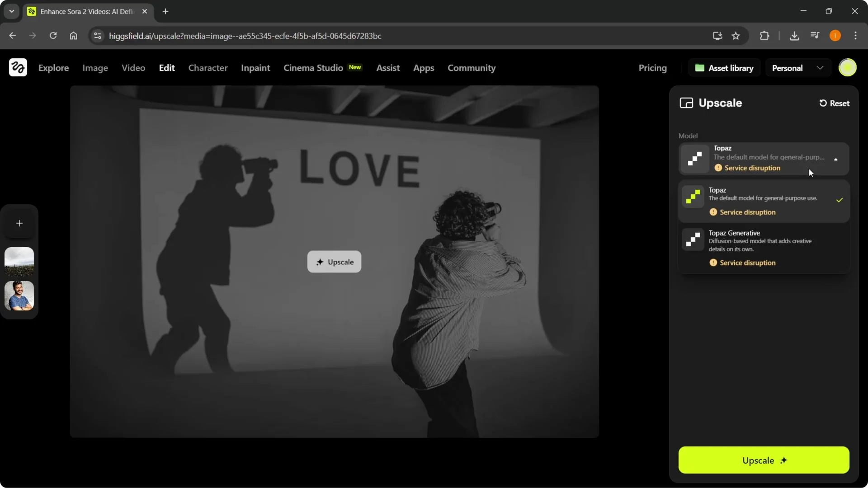Viewport: 868px width, 488px height.
Task: Select the portrait man thumbnail
Action: (19, 296)
